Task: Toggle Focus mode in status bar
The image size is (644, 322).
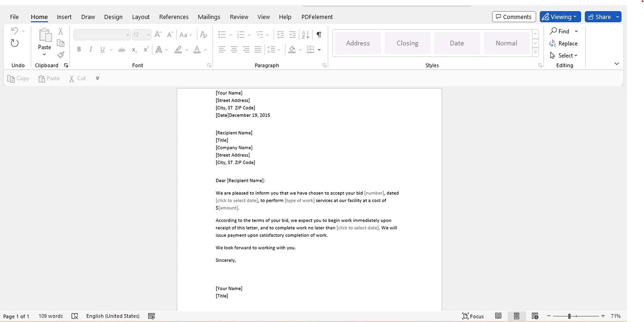Action: coord(473,316)
